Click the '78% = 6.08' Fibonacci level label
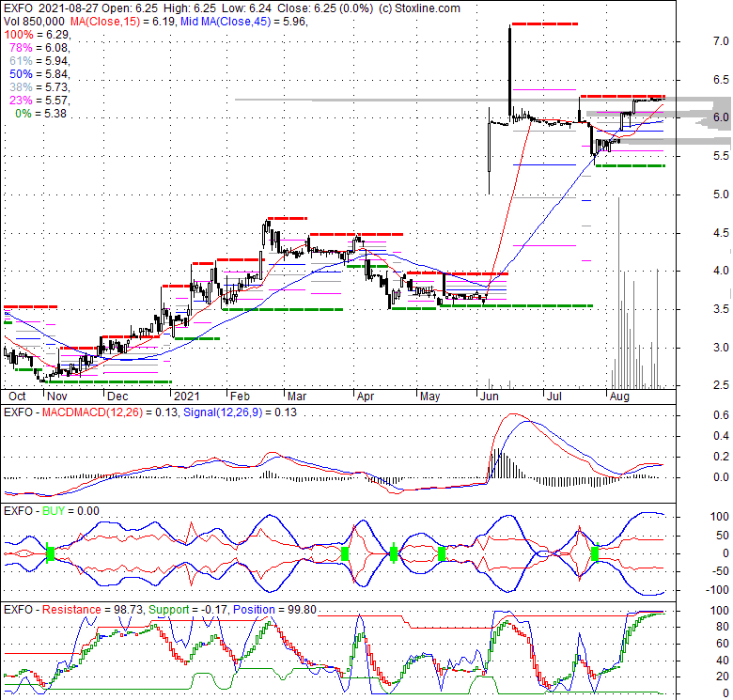This screenshot has width=733, height=700. click(39, 48)
